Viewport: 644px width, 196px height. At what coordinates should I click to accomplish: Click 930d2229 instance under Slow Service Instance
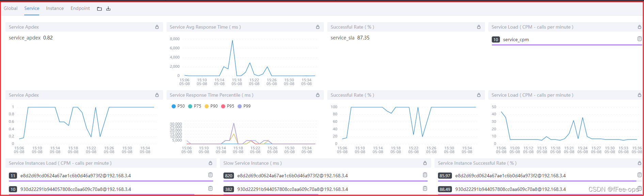(293, 189)
